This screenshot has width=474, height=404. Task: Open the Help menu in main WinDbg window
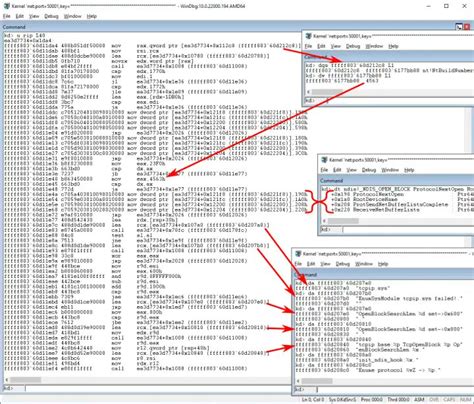92,16
